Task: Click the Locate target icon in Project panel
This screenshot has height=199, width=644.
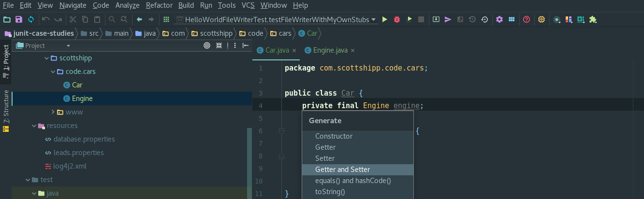Action: (x=207, y=45)
